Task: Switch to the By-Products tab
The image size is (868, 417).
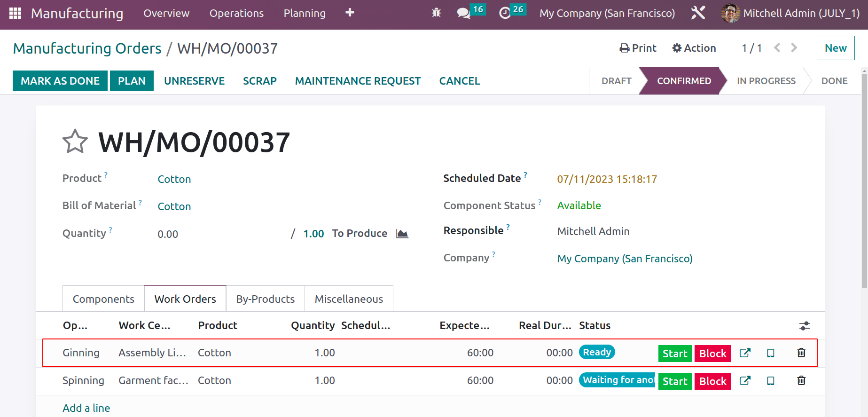Action: point(266,299)
